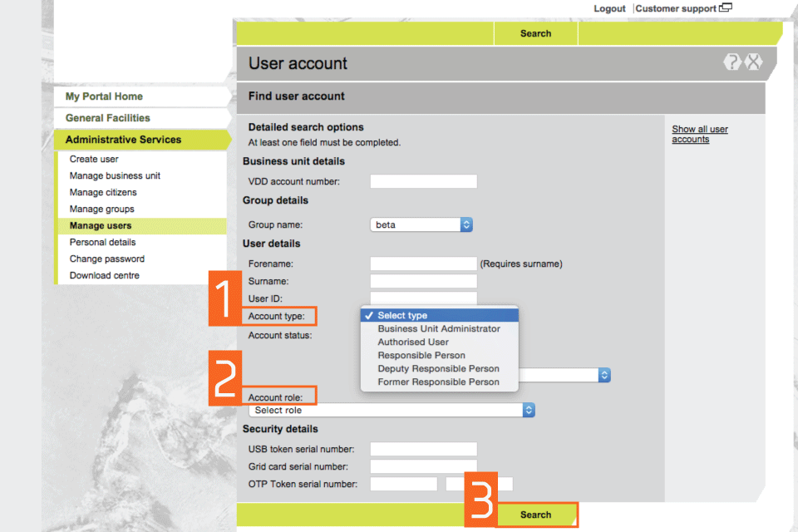Screen dimensions: 798x532
Task: Go to General Facilities menu
Action: (108, 118)
